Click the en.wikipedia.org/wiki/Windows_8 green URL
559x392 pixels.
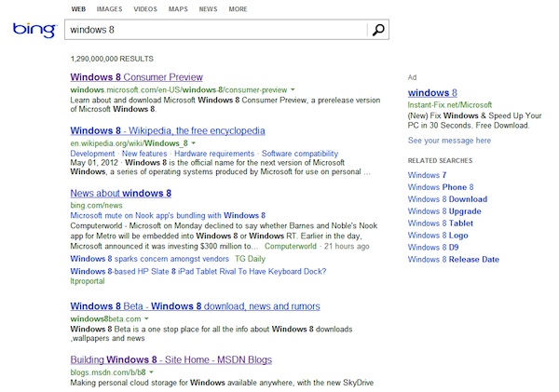(130, 143)
